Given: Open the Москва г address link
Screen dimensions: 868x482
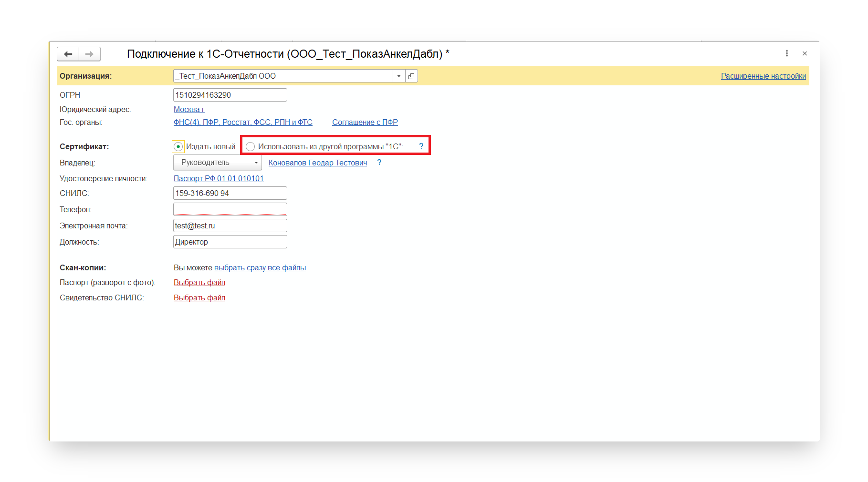Looking at the screenshot, I should pos(189,110).
